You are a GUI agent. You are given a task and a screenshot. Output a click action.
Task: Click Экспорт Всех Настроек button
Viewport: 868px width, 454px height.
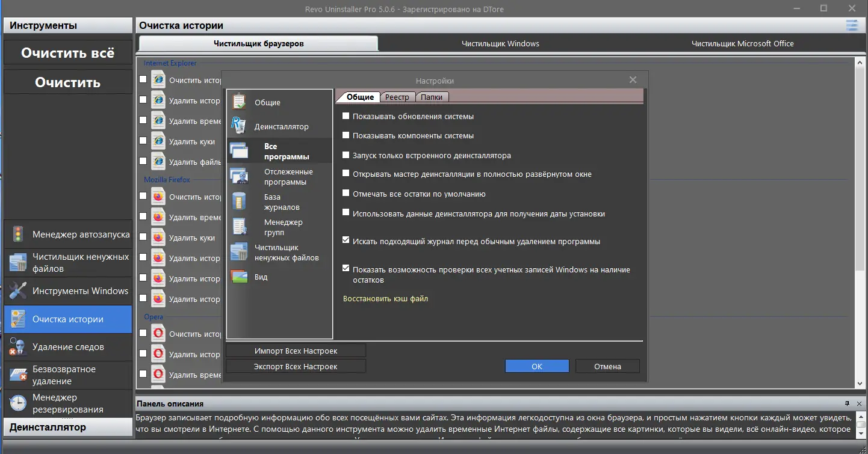point(296,366)
